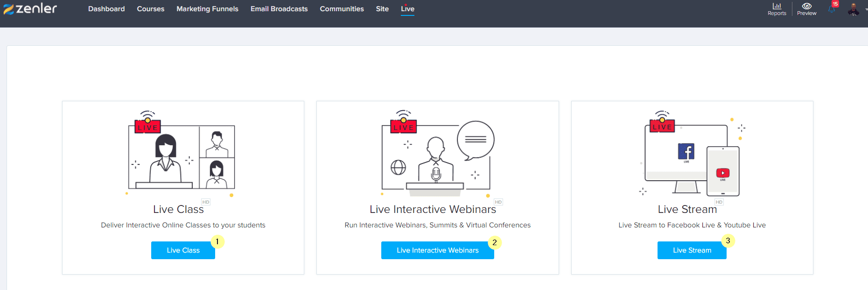Expand the account dropdown arrow
868x290 pixels.
(x=866, y=9)
